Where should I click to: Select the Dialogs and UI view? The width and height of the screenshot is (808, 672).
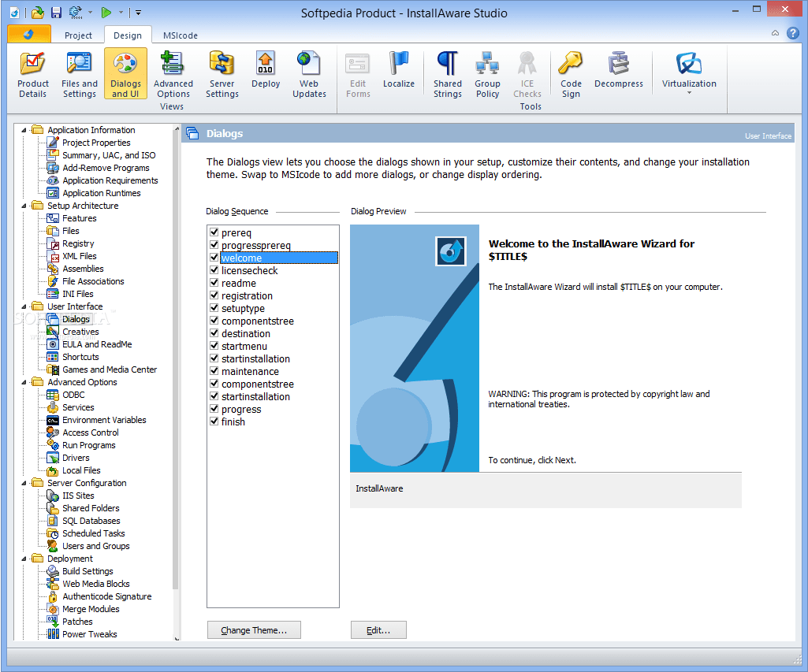click(x=125, y=74)
